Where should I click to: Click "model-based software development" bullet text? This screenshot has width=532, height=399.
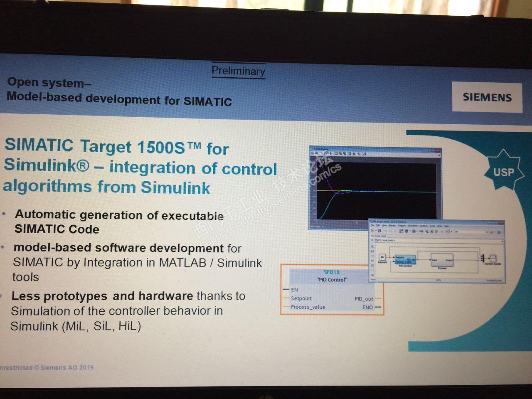pos(118,248)
